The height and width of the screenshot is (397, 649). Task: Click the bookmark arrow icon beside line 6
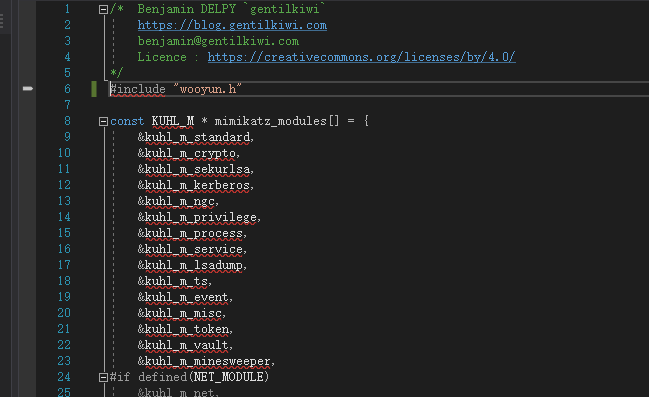(28, 88)
